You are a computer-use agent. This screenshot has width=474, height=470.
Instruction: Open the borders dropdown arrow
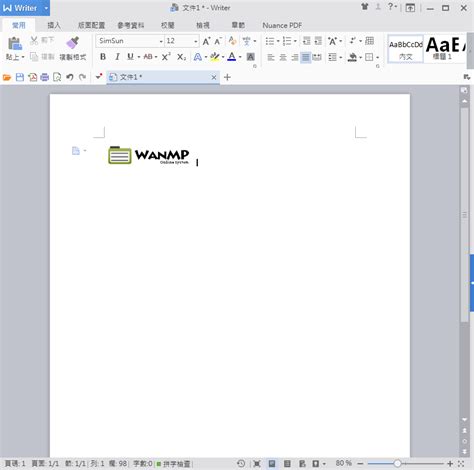coord(377,57)
